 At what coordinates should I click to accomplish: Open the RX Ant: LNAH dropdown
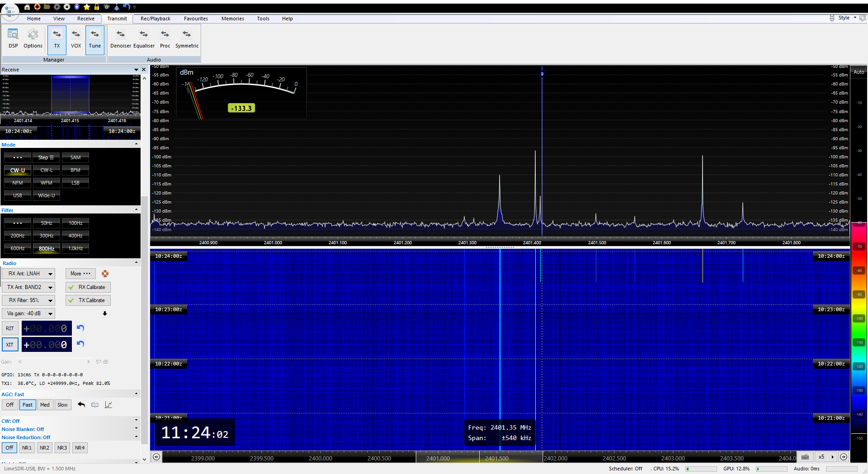(x=28, y=274)
